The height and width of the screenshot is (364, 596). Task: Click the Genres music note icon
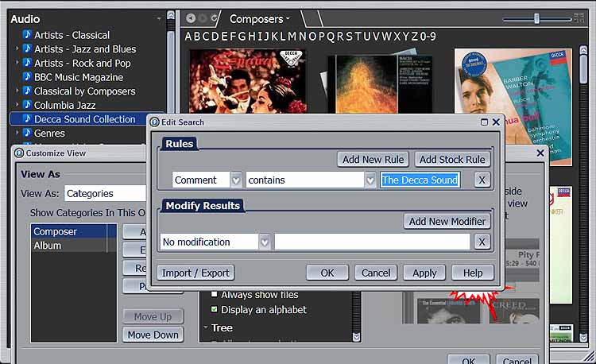(27, 134)
